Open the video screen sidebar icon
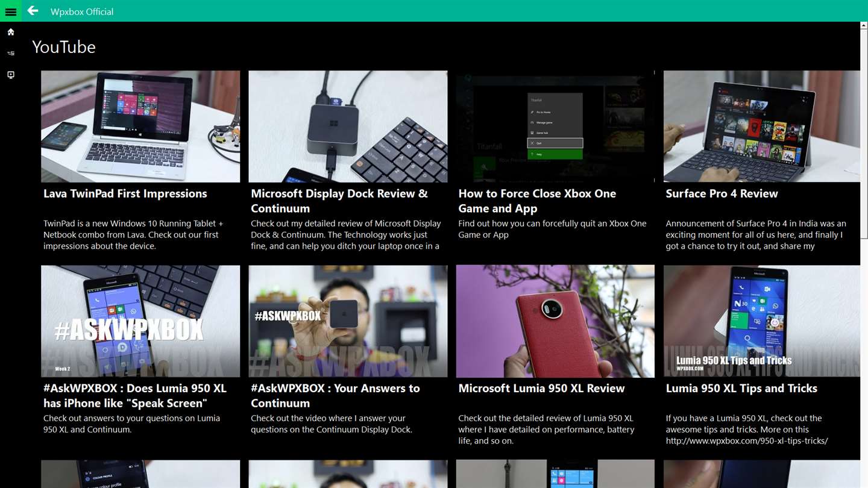 tap(11, 75)
